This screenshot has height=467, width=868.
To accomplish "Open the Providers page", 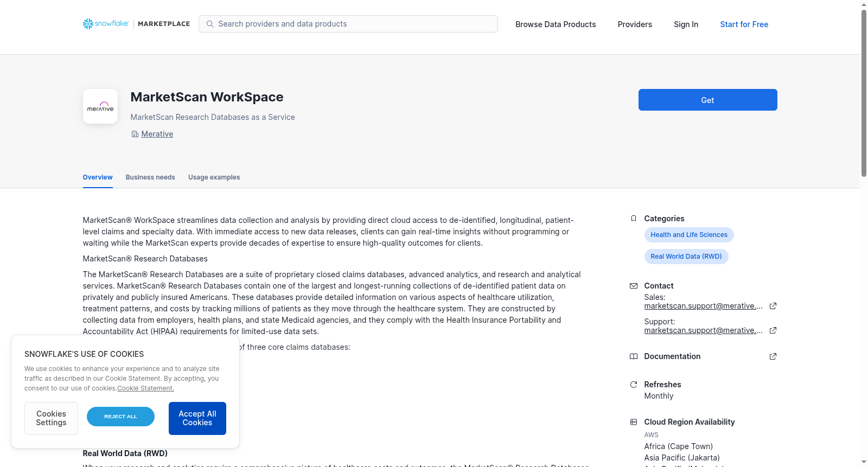I will click(x=635, y=24).
